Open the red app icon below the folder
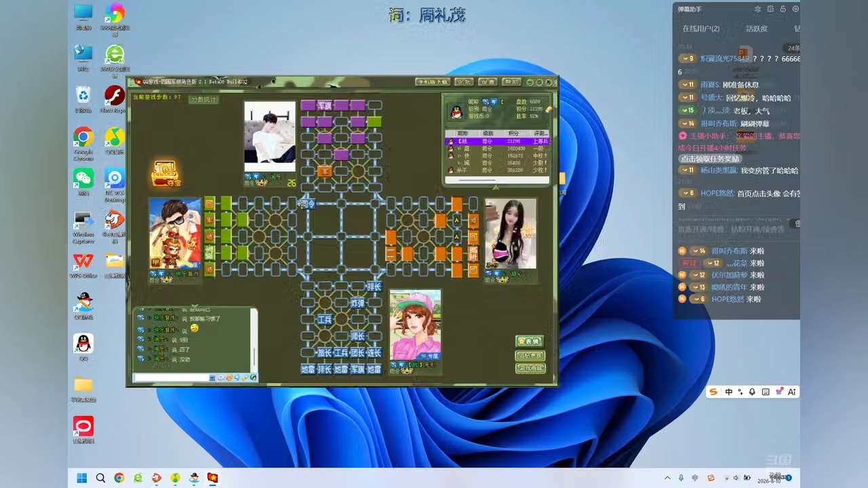Viewport: 868px width, 488px height. click(83, 430)
